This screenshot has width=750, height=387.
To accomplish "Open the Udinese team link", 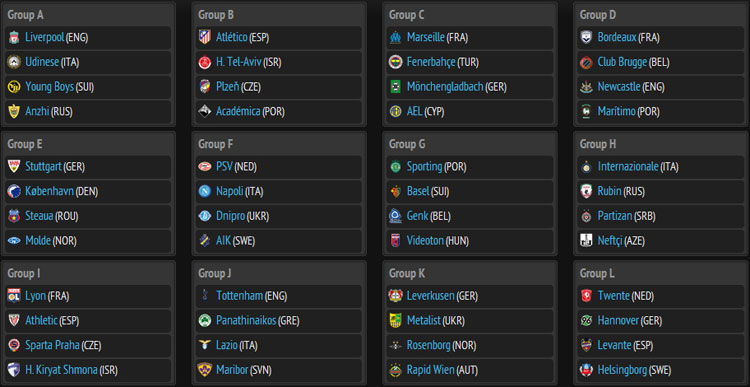I will (x=42, y=62).
